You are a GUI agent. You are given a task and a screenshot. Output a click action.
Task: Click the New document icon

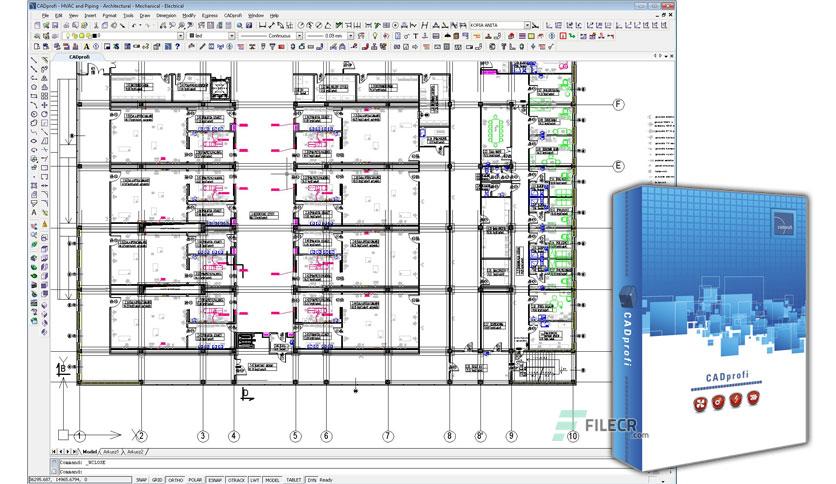37,25
